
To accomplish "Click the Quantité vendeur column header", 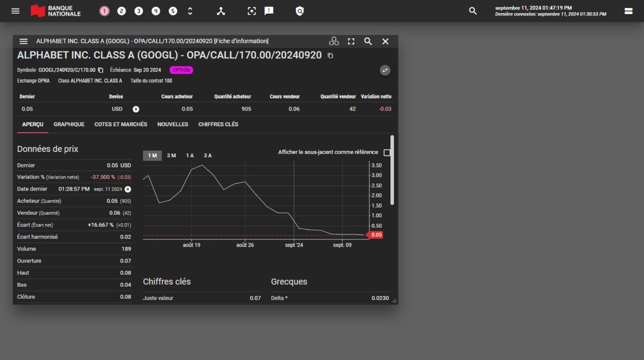I will pyautogui.click(x=338, y=97).
